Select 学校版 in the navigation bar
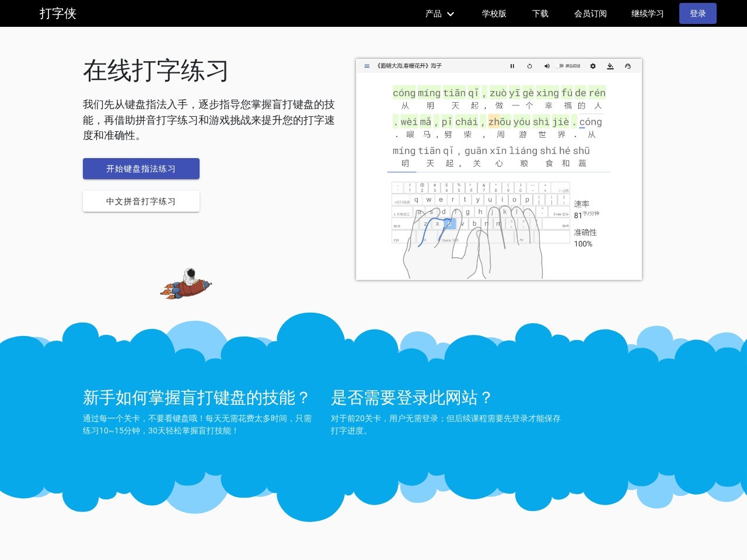The height and width of the screenshot is (560, 747). (x=494, y=13)
